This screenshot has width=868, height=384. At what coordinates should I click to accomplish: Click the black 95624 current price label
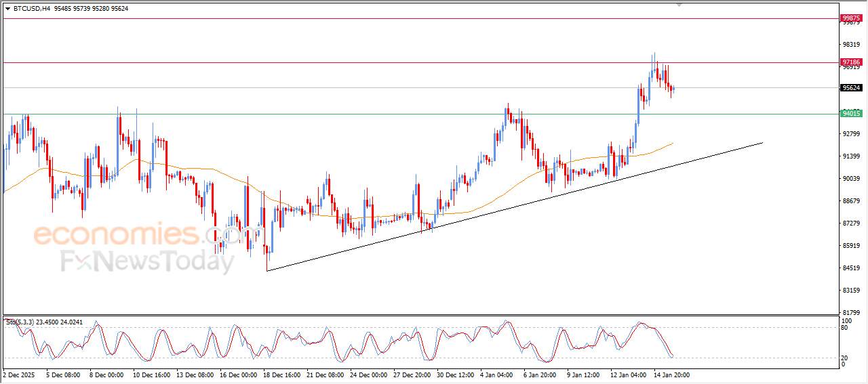click(x=850, y=87)
